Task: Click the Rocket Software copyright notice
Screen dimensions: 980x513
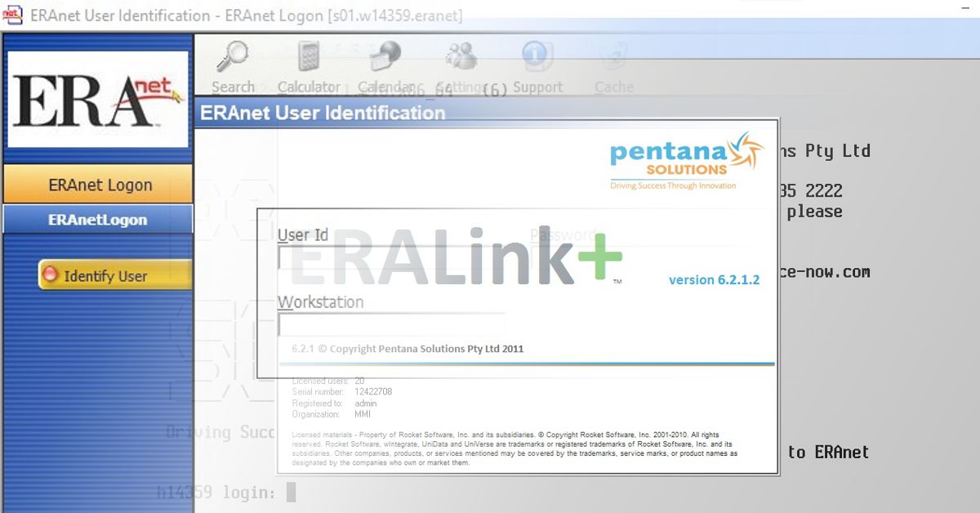Action: click(512, 448)
